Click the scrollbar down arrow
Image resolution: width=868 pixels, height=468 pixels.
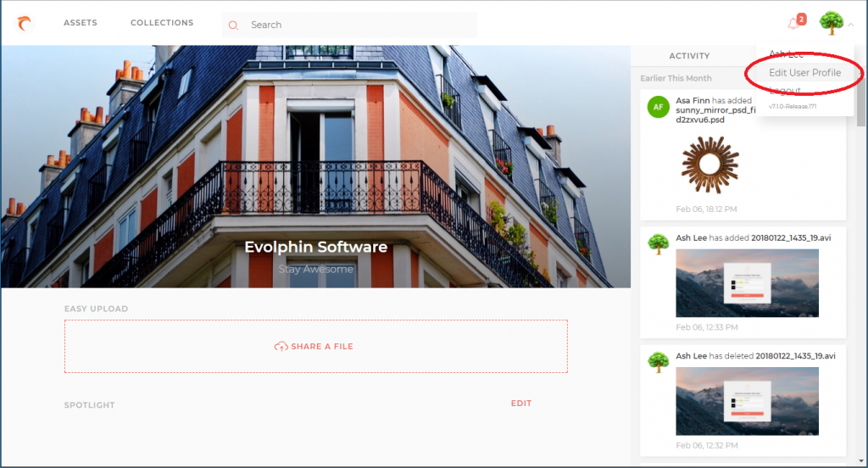coord(861,461)
